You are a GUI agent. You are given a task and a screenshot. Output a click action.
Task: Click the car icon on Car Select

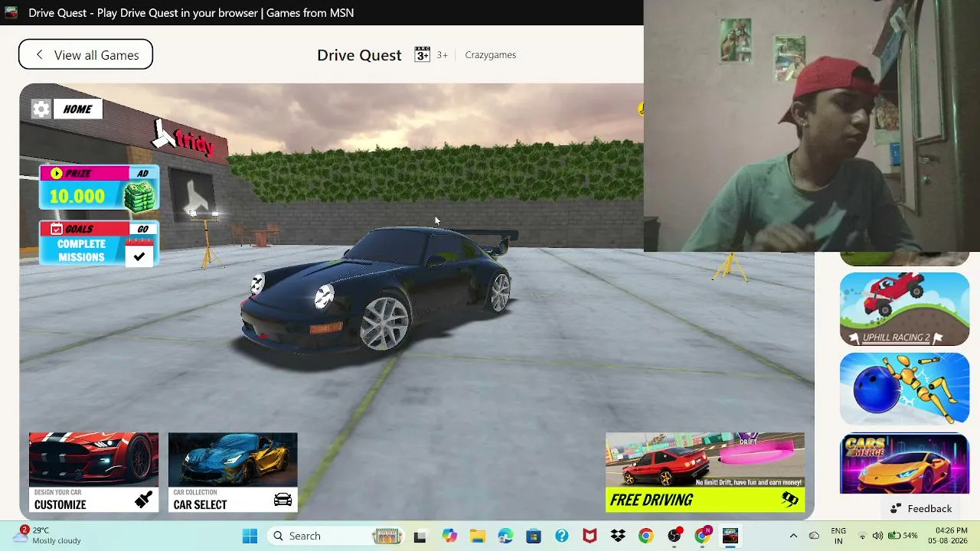283,500
